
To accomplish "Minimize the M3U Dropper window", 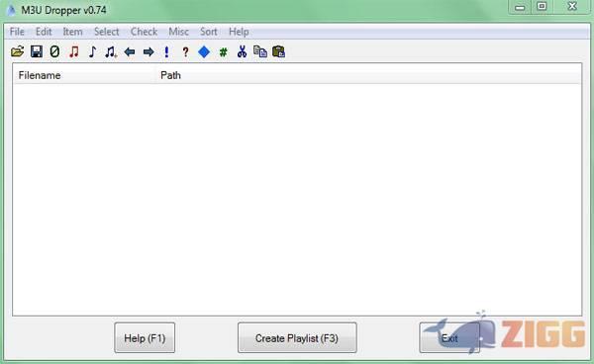I will tap(520, 7).
